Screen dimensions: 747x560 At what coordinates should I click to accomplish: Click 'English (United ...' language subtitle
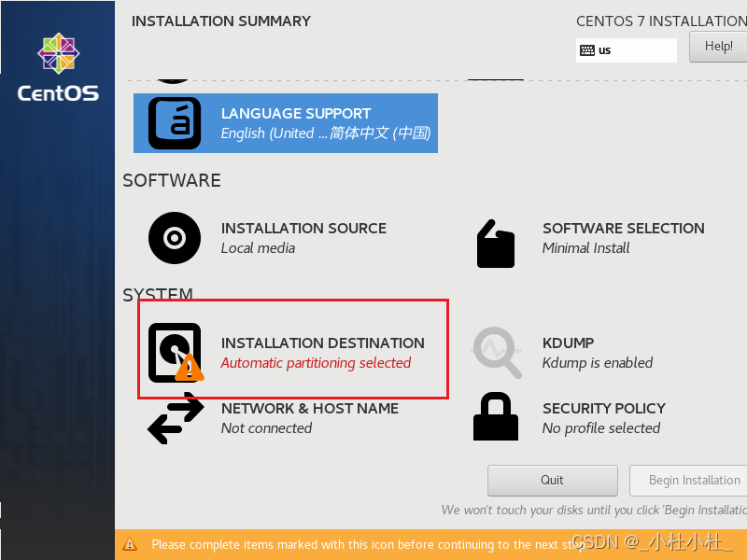325,133
